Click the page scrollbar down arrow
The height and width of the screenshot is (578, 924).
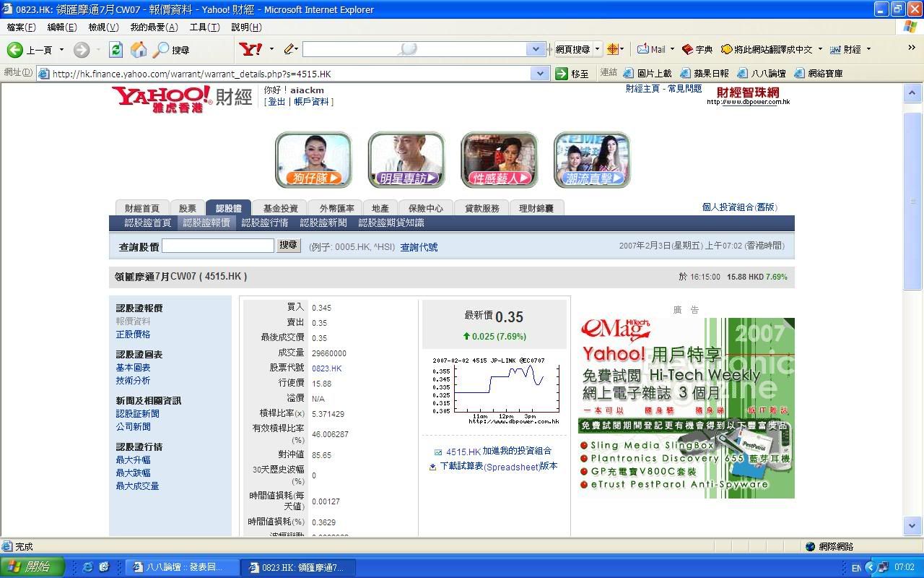click(912, 526)
